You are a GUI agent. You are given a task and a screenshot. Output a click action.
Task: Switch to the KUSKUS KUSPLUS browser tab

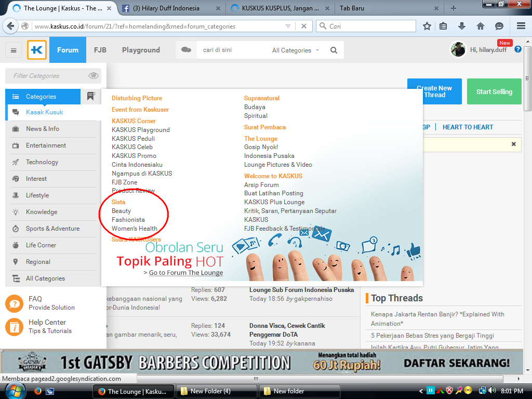point(279,8)
